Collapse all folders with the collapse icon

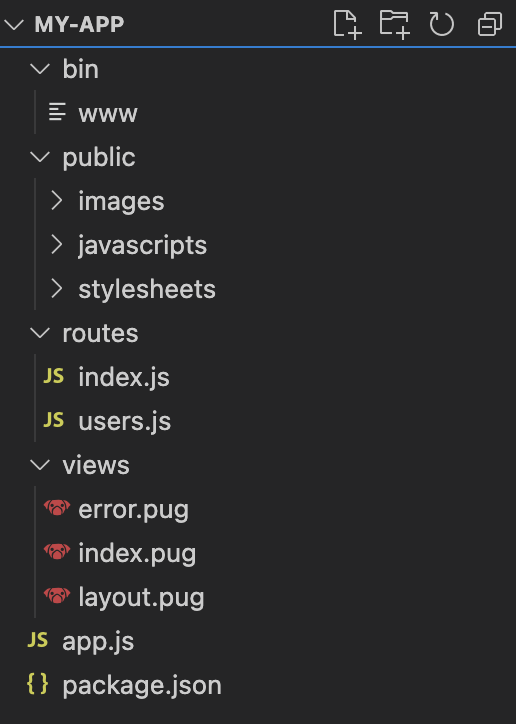pos(490,24)
